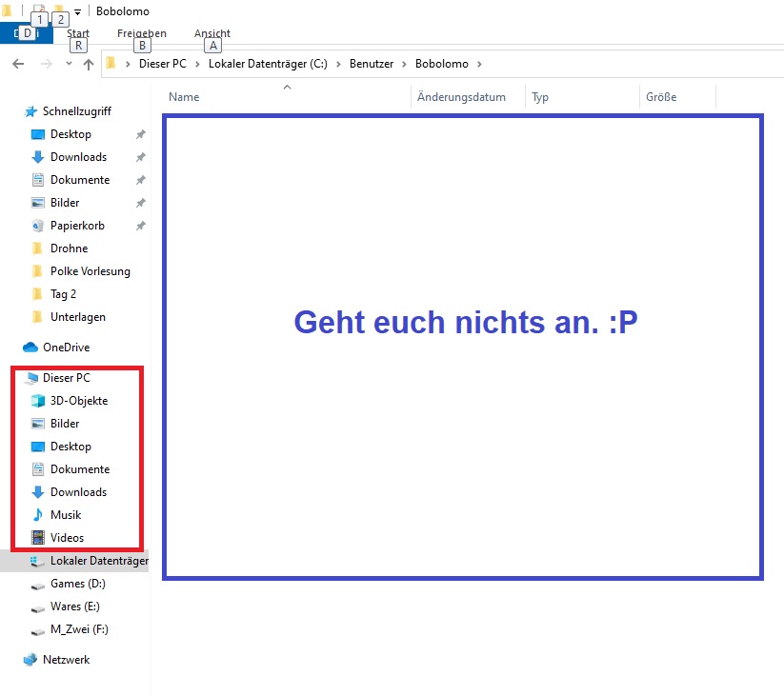Navigate up one folder level

pos(89,65)
